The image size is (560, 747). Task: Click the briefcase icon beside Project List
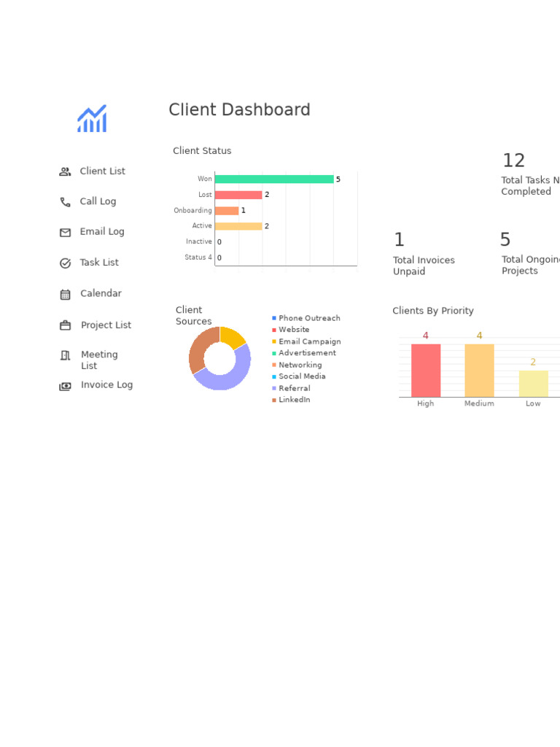[x=65, y=325]
